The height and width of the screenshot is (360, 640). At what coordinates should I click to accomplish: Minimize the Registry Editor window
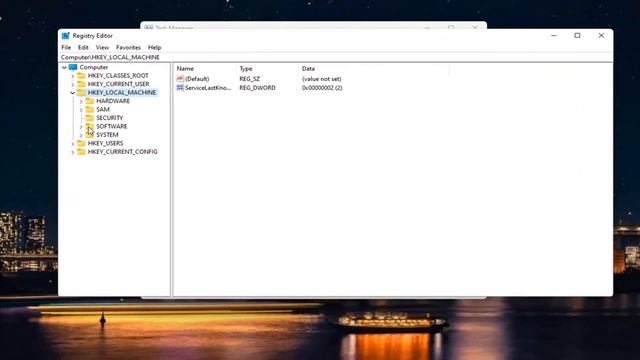(x=554, y=36)
